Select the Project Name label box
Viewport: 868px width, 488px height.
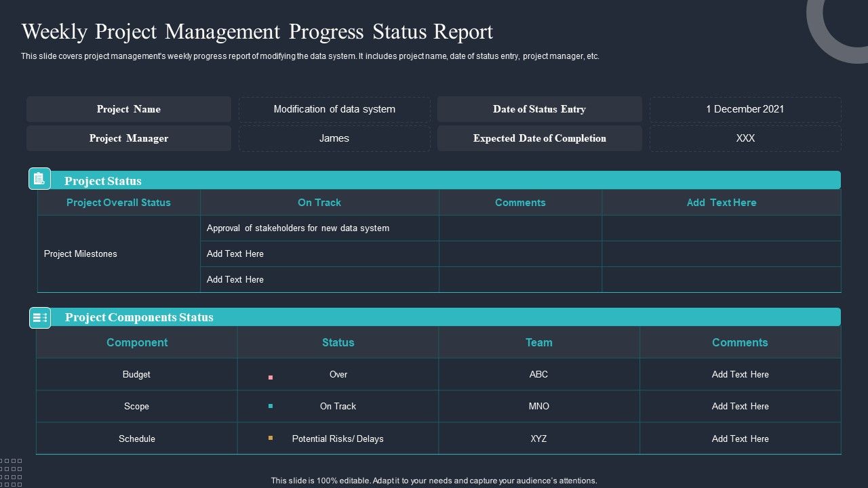(129, 109)
